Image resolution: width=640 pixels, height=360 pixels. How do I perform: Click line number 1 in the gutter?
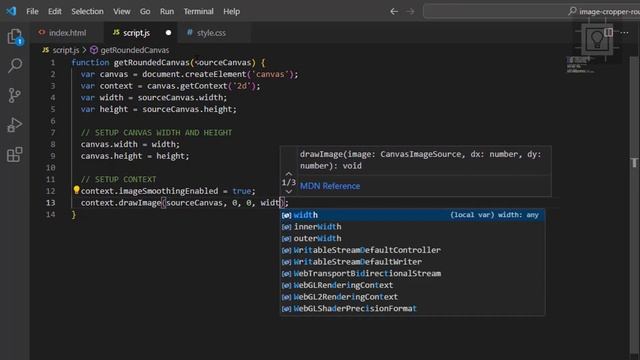tap(53, 62)
